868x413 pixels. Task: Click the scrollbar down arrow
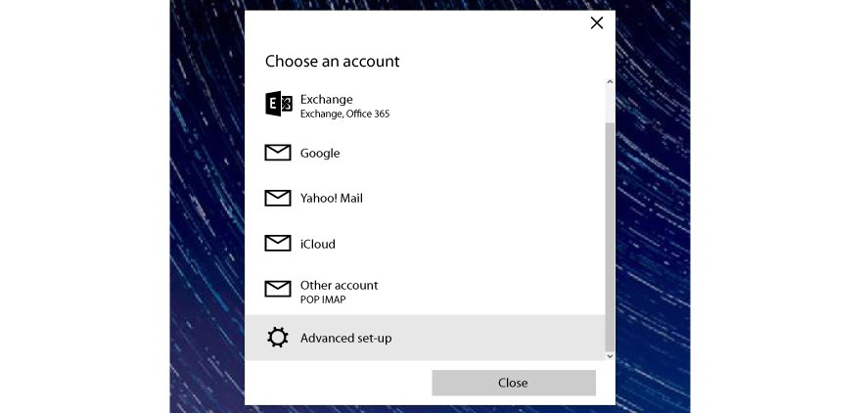(610, 356)
